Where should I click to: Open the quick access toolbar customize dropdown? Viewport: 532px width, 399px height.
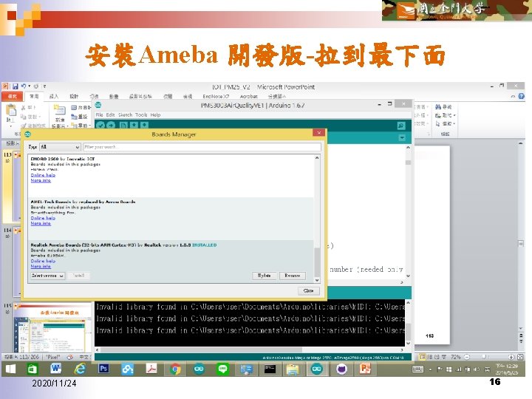tap(44, 86)
